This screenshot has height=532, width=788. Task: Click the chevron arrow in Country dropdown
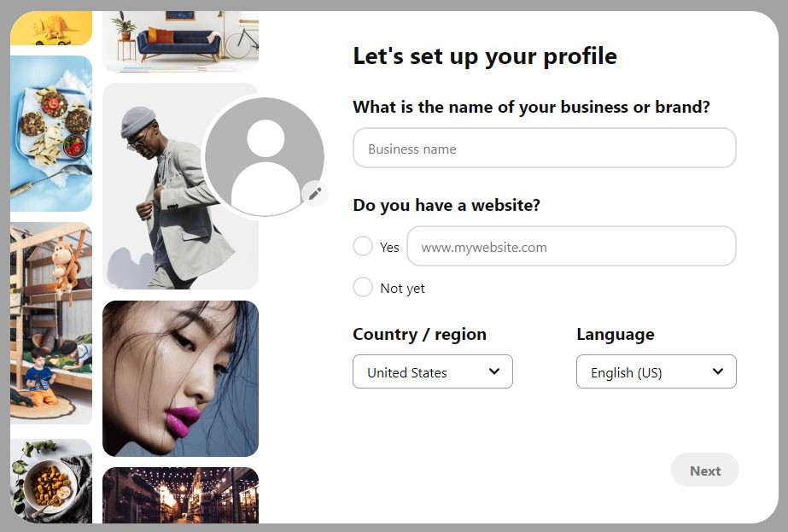coord(494,371)
